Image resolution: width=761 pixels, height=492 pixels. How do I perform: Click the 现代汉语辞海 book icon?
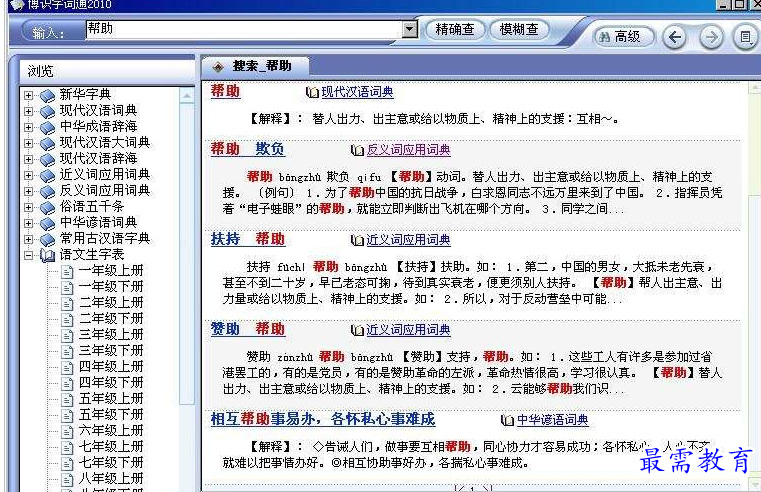click(x=47, y=160)
